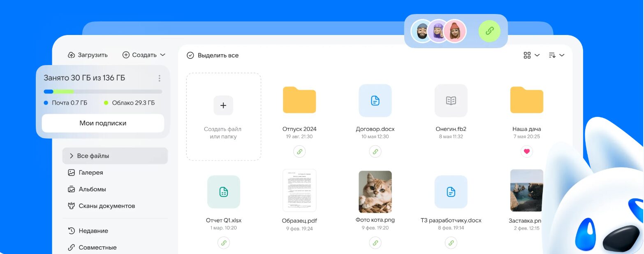Image resolution: width=644 pixels, height=254 pixels.
Task: Click the green share link icon beside avatars
Action: (489, 31)
